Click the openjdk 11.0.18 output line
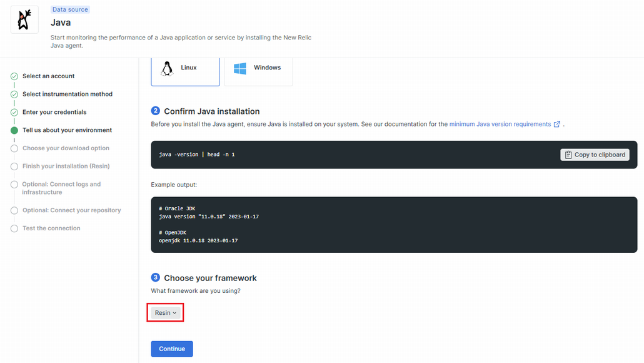The height and width of the screenshot is (363, 644). point(198,240)
